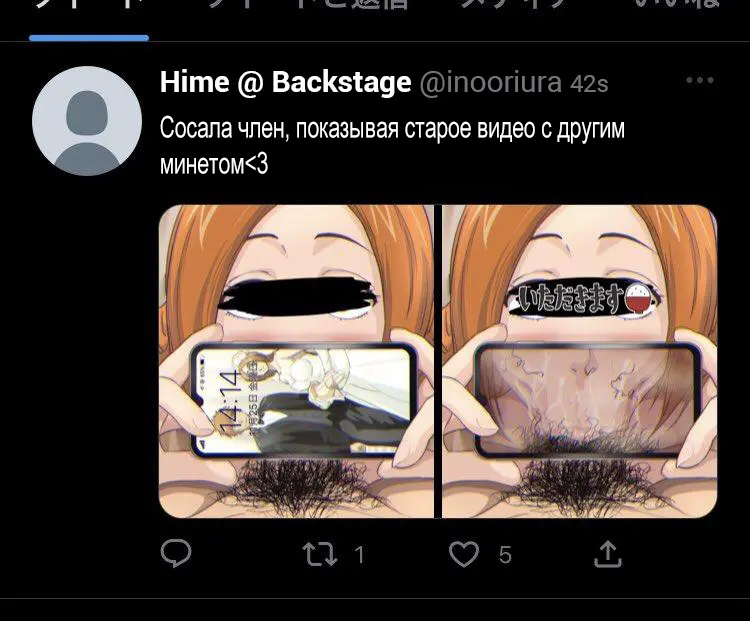Open the share menu via upload arrow icon

607,554
